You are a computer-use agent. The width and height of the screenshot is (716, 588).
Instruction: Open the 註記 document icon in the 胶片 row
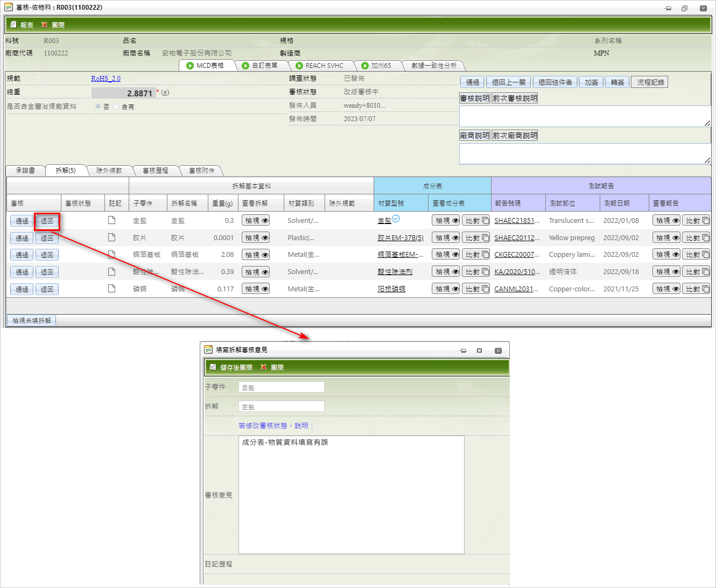coord(111,237)
